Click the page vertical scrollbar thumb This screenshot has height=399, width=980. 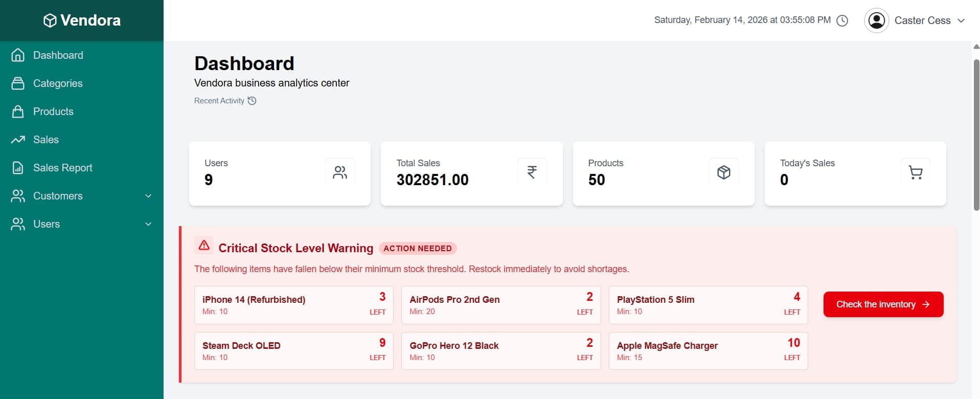click(976, 135)
